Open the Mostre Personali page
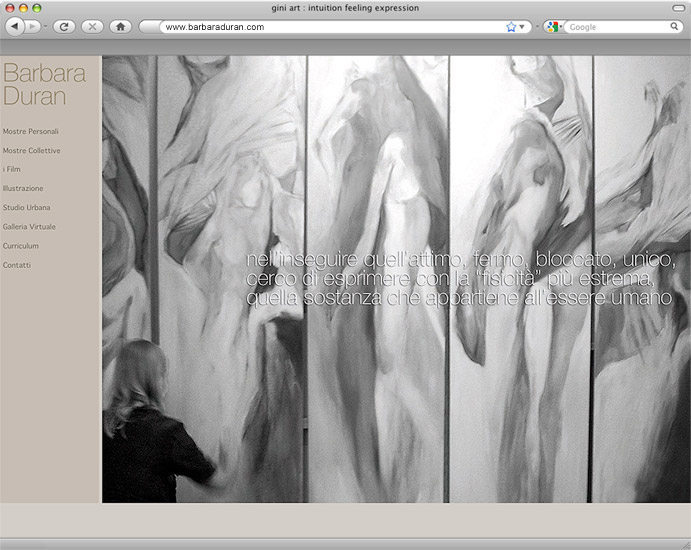 [31, 131]
